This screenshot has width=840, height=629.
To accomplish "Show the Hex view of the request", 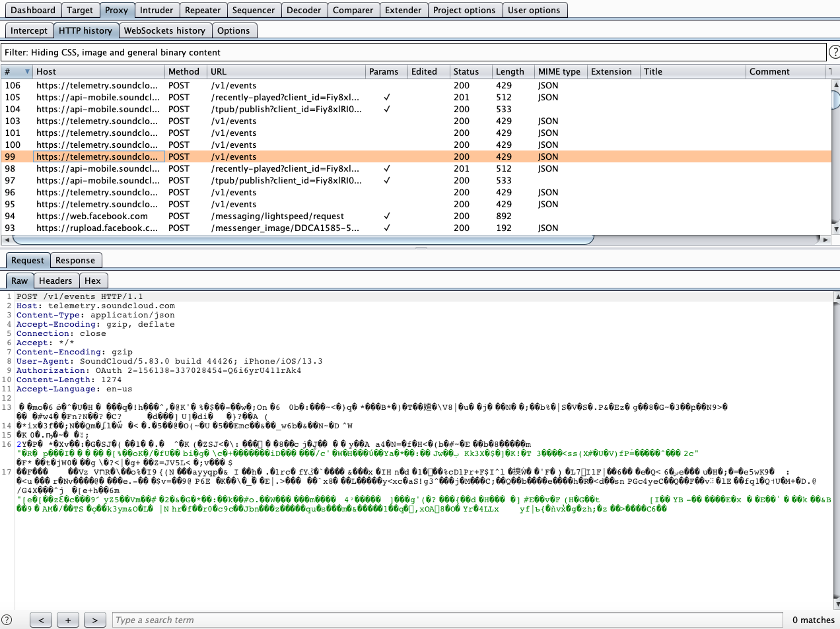I will coord(92,281).
